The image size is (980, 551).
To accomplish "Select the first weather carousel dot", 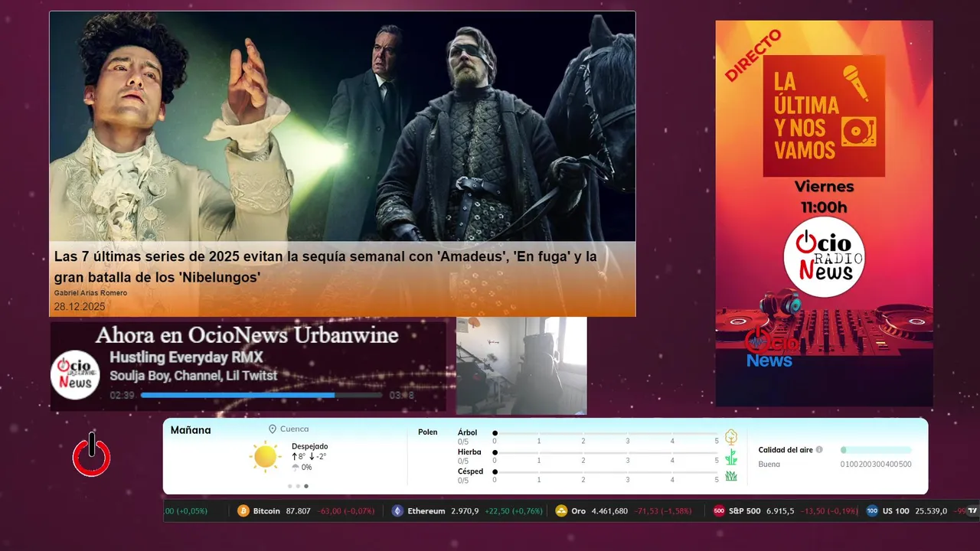I will [289, 486].
